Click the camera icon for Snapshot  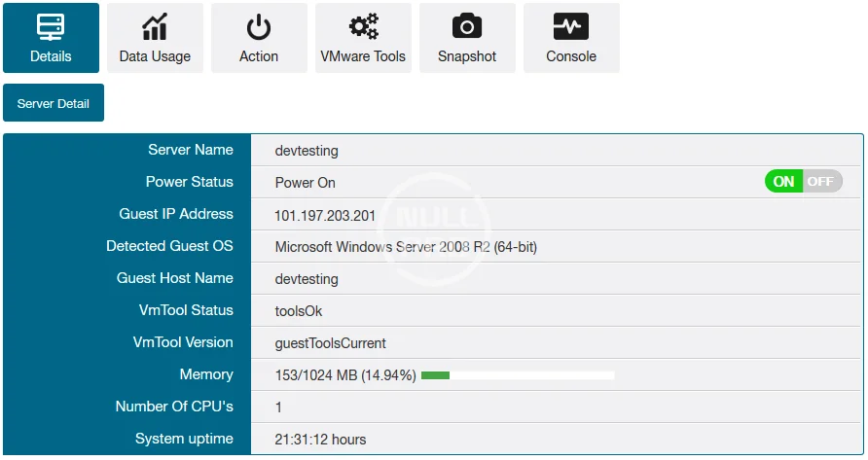click(467, 26)
